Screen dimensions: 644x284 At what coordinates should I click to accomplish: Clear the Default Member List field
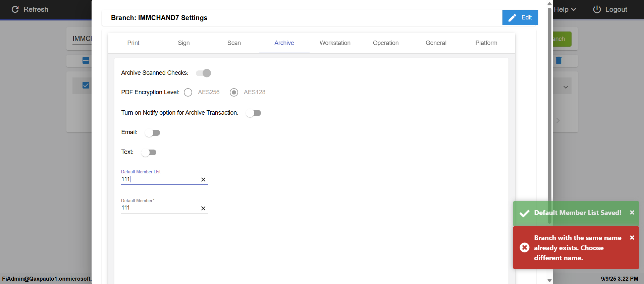pyautogui.click(x=203, y=180)
